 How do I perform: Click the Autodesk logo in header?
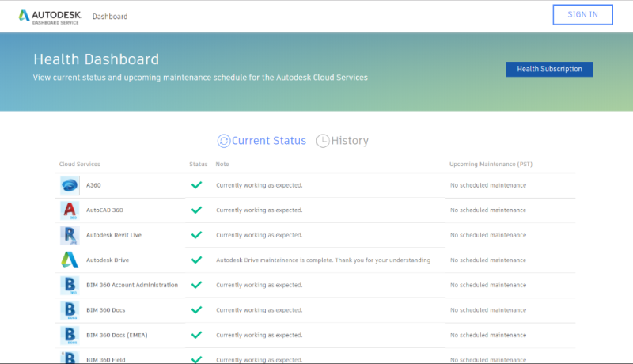(x=50, y=17)
